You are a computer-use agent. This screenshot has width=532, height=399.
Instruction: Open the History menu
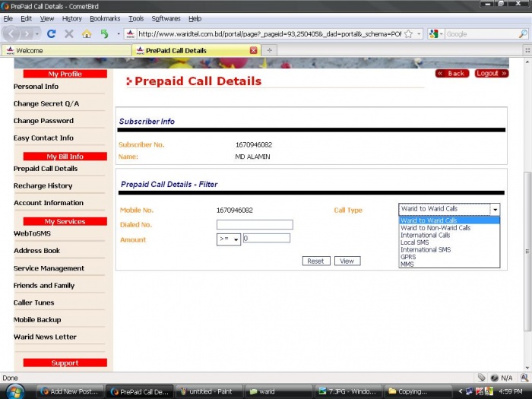(x=72, y=19)
